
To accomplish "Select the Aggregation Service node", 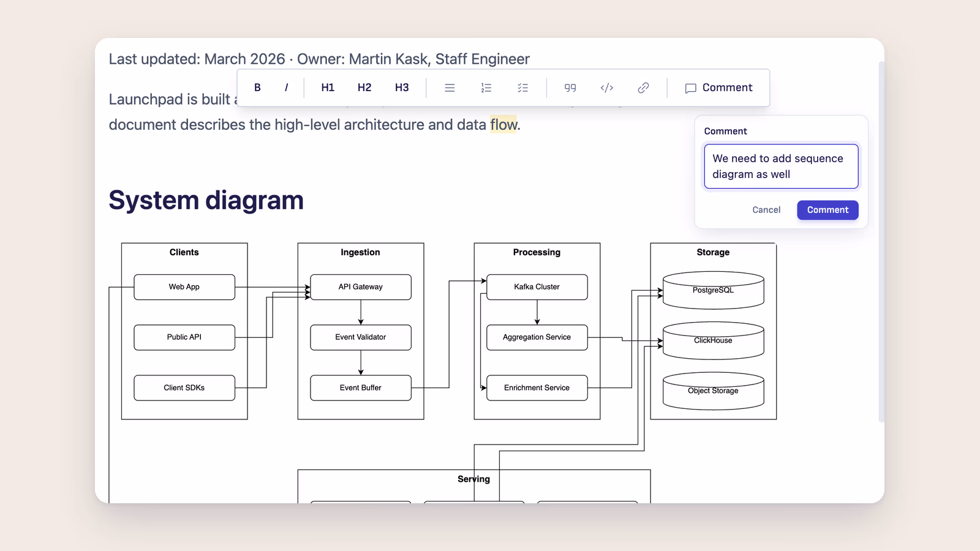I will click(x=537, y=337).
